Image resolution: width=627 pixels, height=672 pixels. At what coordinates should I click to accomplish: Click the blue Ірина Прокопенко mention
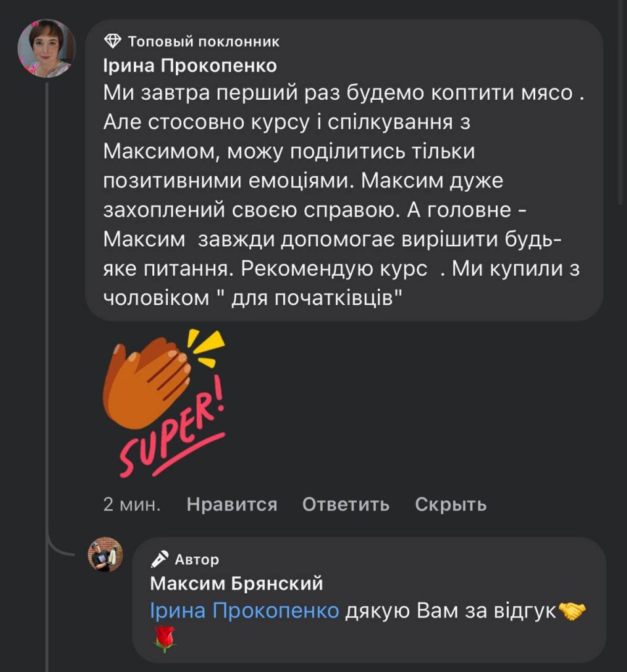pyautogui.click(x=244, y=611)
